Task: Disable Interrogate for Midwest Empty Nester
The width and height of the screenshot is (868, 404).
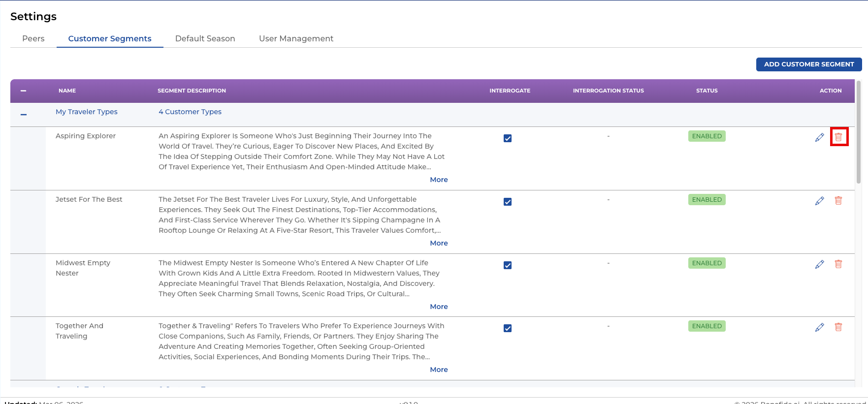Action: tap(508, 265)
